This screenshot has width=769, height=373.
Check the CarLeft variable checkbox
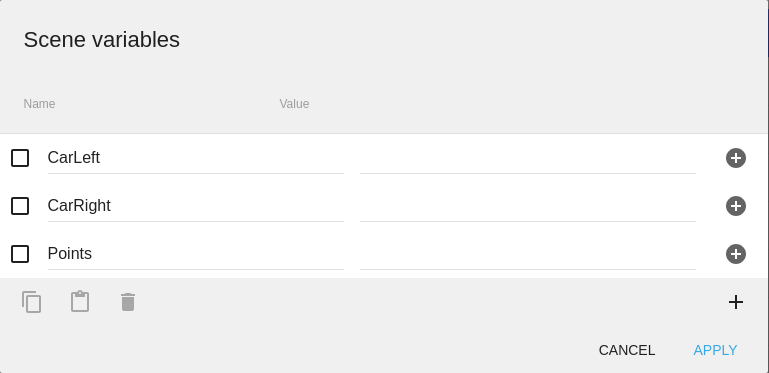[20, 158]
